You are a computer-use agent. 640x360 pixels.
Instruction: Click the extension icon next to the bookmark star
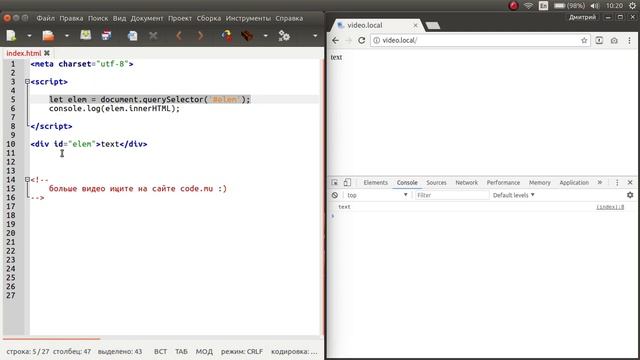[599, 40]
